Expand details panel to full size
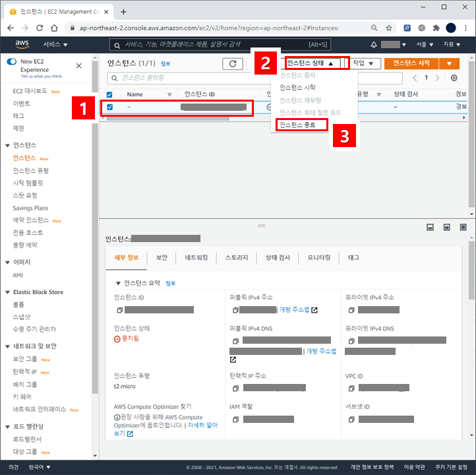The image size is (476, 475). click(463, 227)
